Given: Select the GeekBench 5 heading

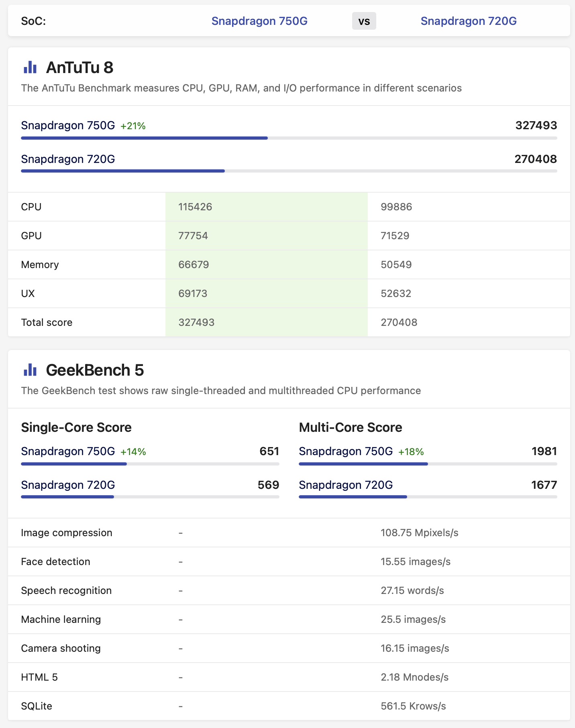Looking at the screenshot, I should (x=95, y=370).
